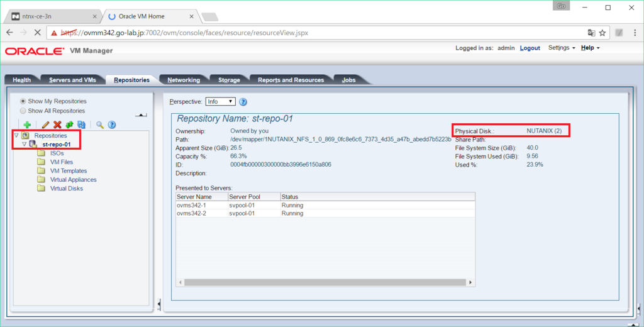Switch to the Health tab
This screenshot has width=644, height=327.
pos(22,80)
